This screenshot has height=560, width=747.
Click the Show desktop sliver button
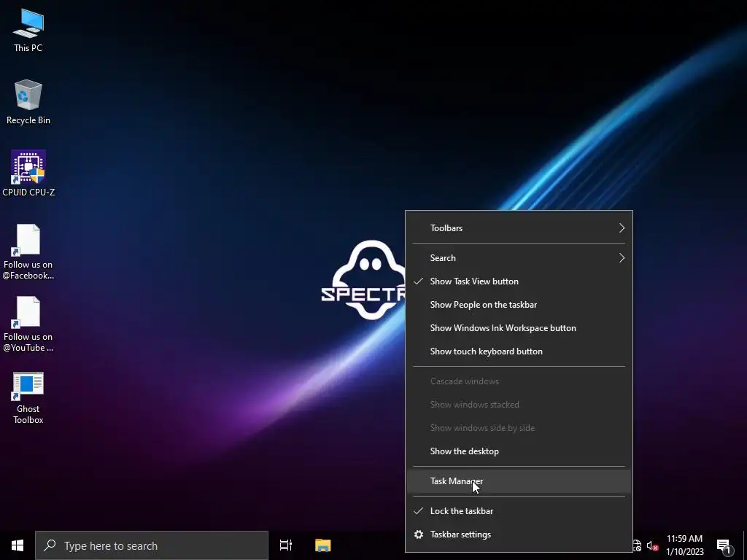(745, 545)
